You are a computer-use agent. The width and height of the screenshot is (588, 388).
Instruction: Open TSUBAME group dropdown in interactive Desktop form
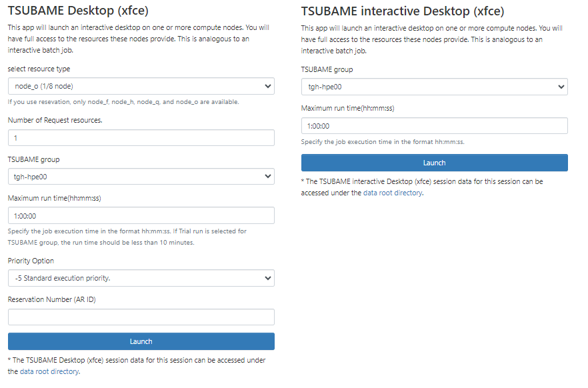[x=434, y=87]
